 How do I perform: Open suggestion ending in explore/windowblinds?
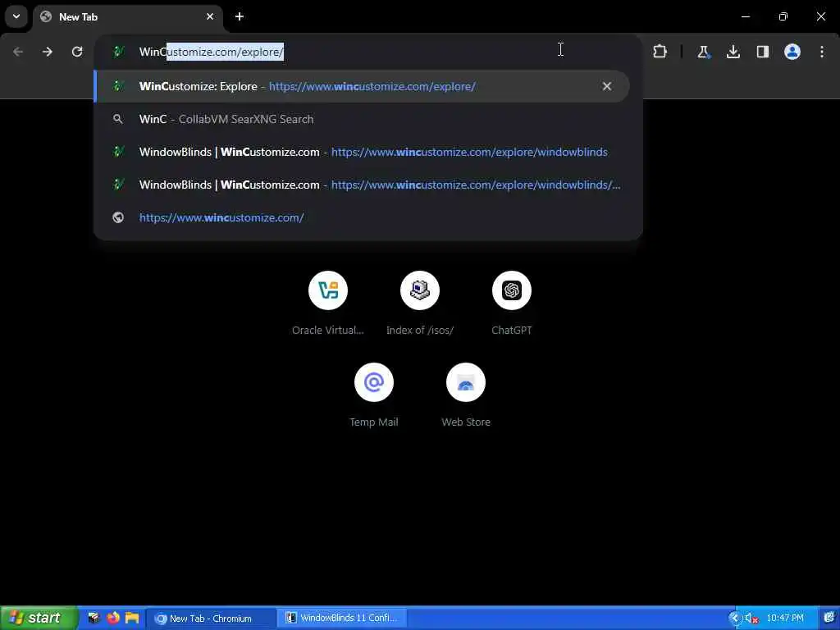[x=362, y=152]
